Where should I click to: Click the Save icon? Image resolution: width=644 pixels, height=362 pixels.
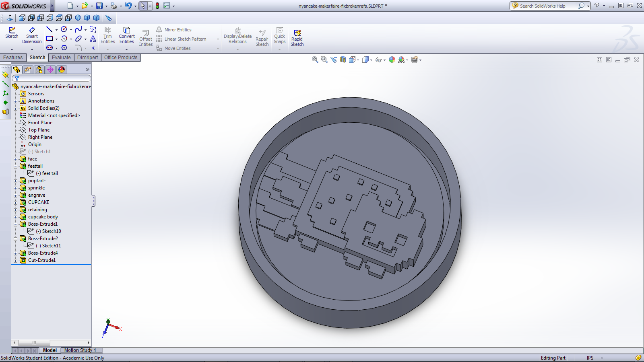99,6
